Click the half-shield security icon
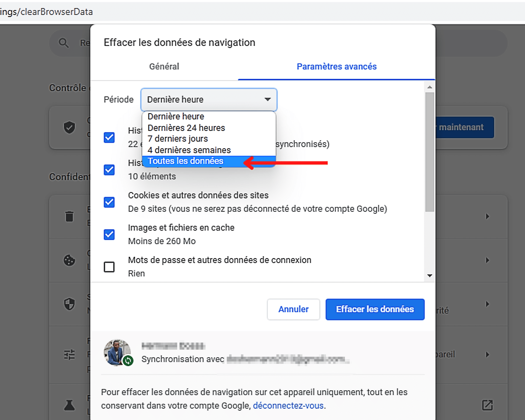525x420 pixels. (x=69, y=304)
